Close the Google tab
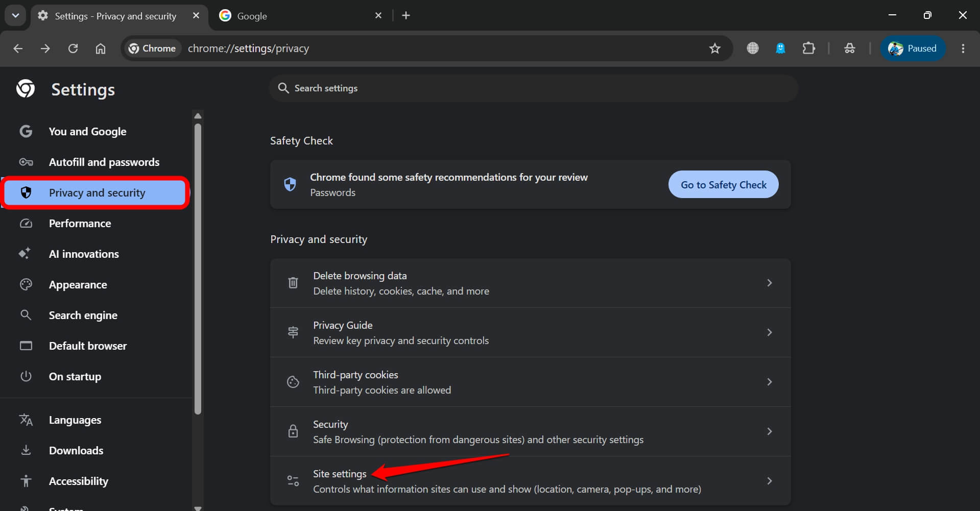Viewport: 980px width, 511px height. click(x=378, y=15)
